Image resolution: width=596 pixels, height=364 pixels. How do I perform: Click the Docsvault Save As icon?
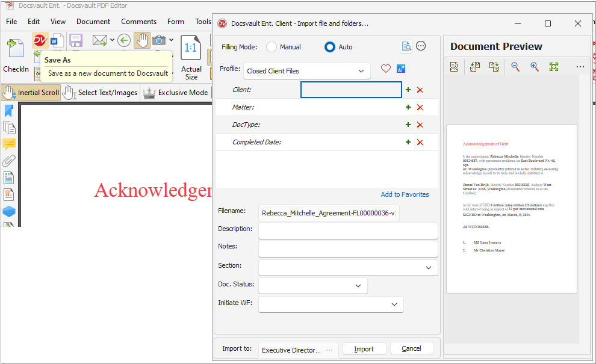point(40,40)
